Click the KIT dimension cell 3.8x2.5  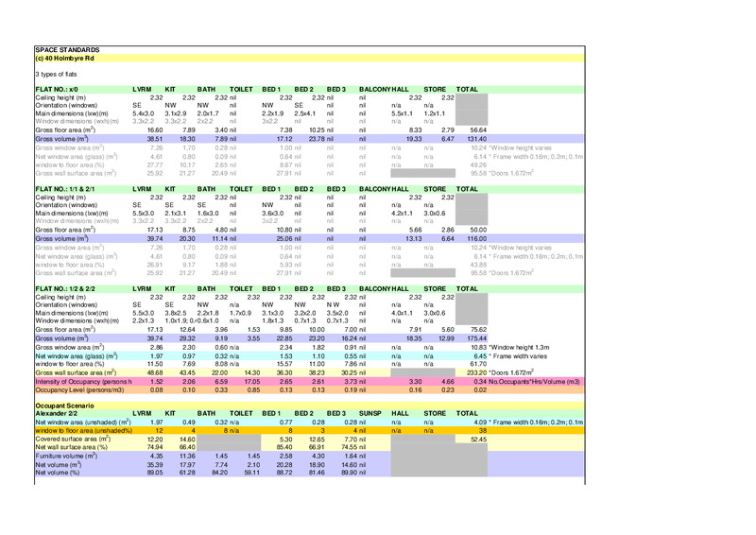click(176, 314)
